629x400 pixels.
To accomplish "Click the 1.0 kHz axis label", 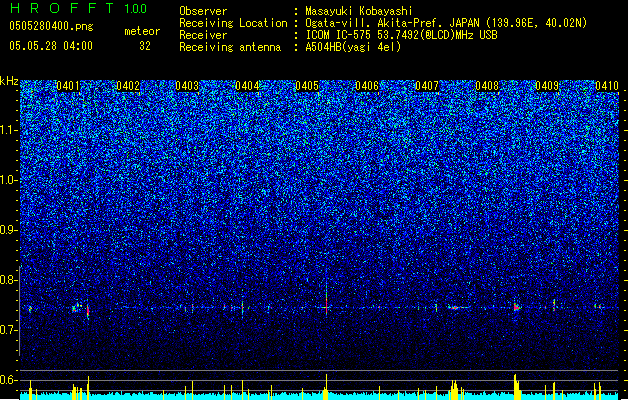I will pos(9,180).
